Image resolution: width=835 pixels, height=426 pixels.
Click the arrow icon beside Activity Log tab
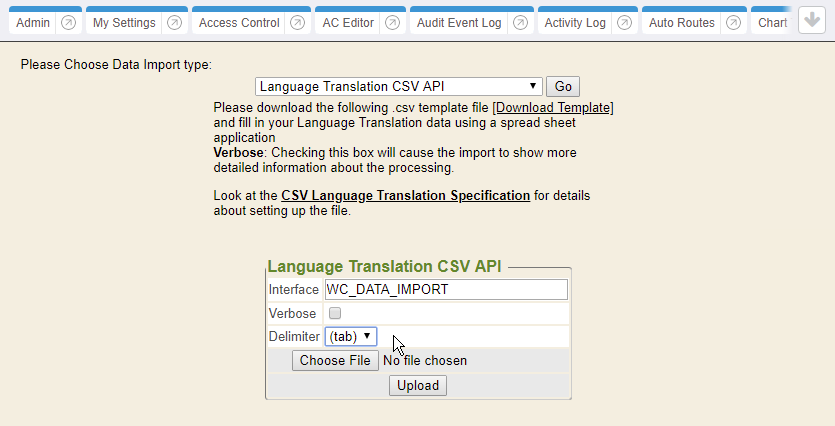point(623,22)
